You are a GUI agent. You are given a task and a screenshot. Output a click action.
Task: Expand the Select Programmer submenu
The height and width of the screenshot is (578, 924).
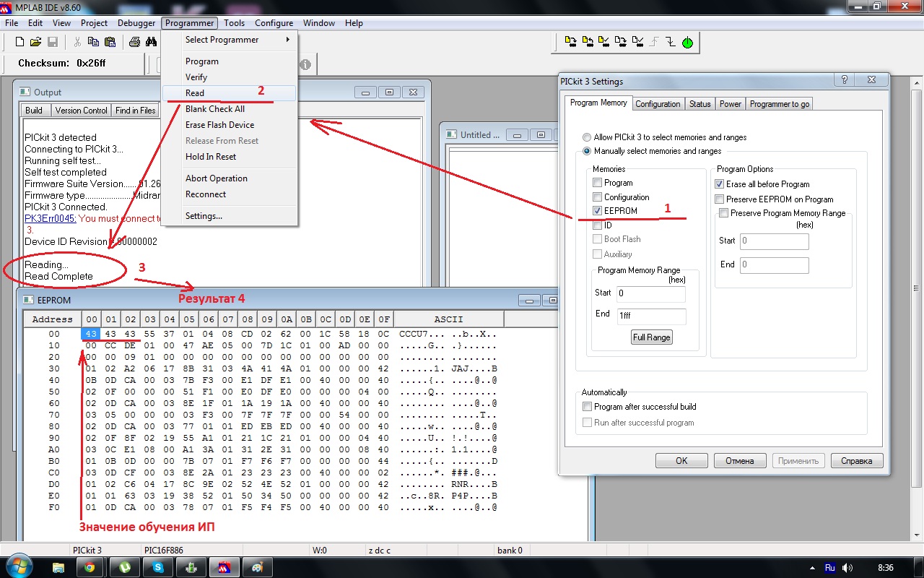(x=230, y=40)
